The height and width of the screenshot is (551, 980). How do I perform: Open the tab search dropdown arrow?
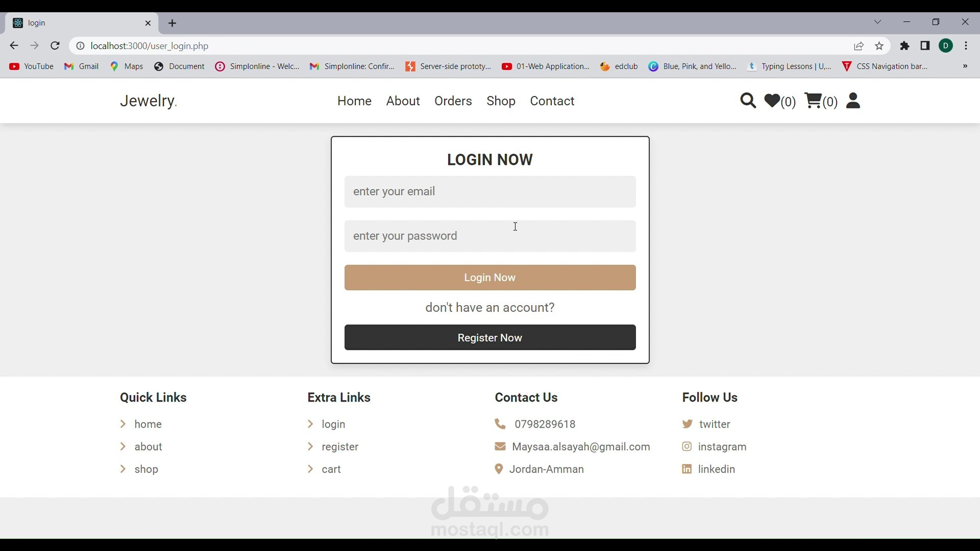point(878,22)
